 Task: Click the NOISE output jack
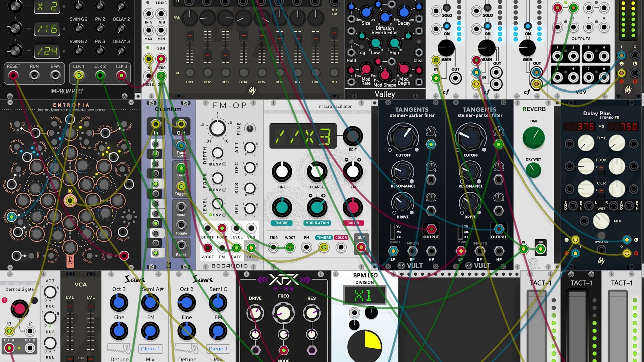pyautogui.click(x=148, y=76)
